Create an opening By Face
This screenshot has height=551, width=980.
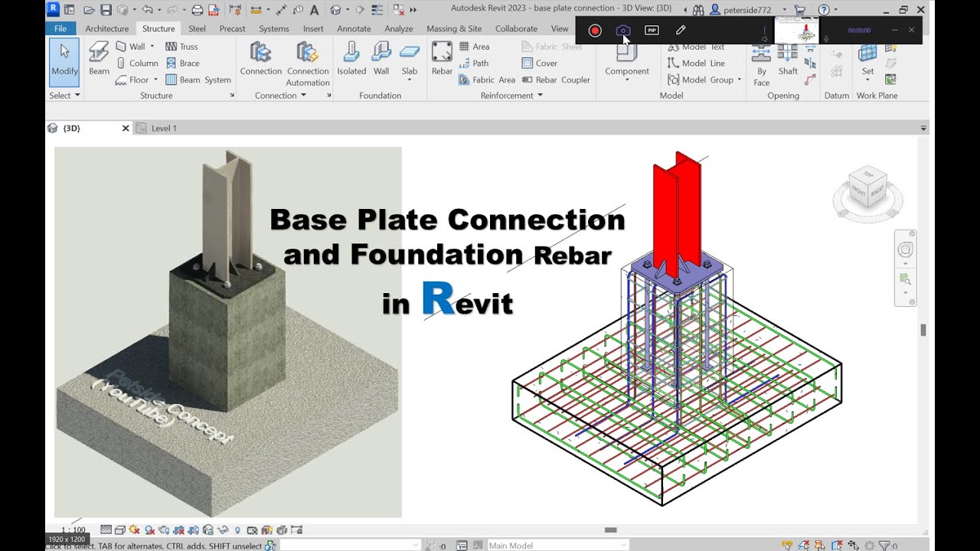tap(761, 64)
